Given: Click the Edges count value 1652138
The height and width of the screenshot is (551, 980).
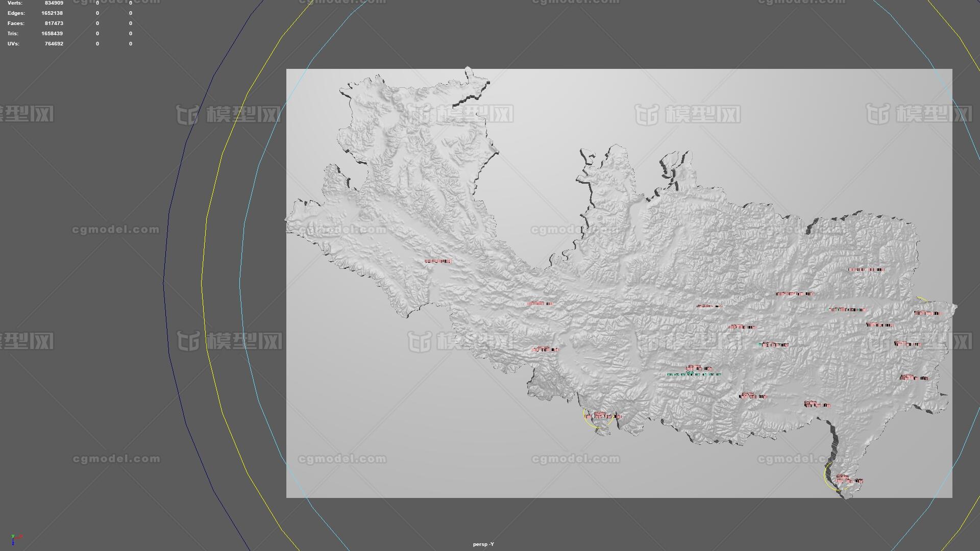Looking at the screenshot, I should (52, 13).
